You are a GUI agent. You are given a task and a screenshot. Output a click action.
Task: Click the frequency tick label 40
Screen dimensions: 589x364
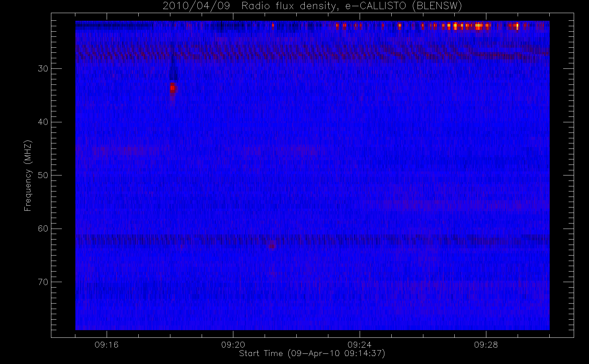[43, 122]
